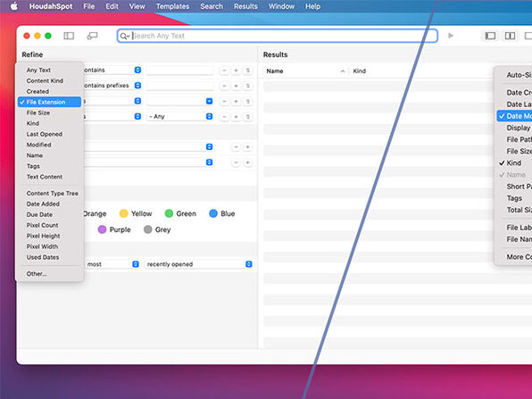Click the group icon on 'contains prefixes' row
Screen dimensions: 532x399
click(x=248, y=86)
